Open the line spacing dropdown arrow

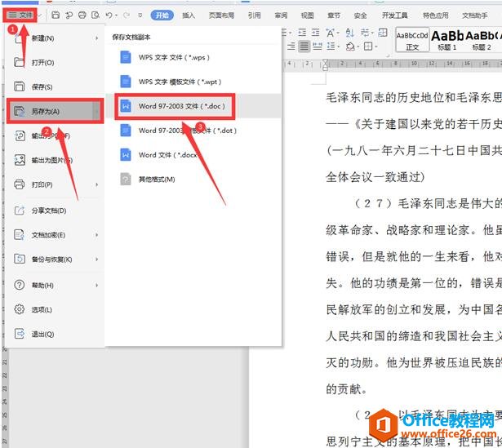click(338, 47)
